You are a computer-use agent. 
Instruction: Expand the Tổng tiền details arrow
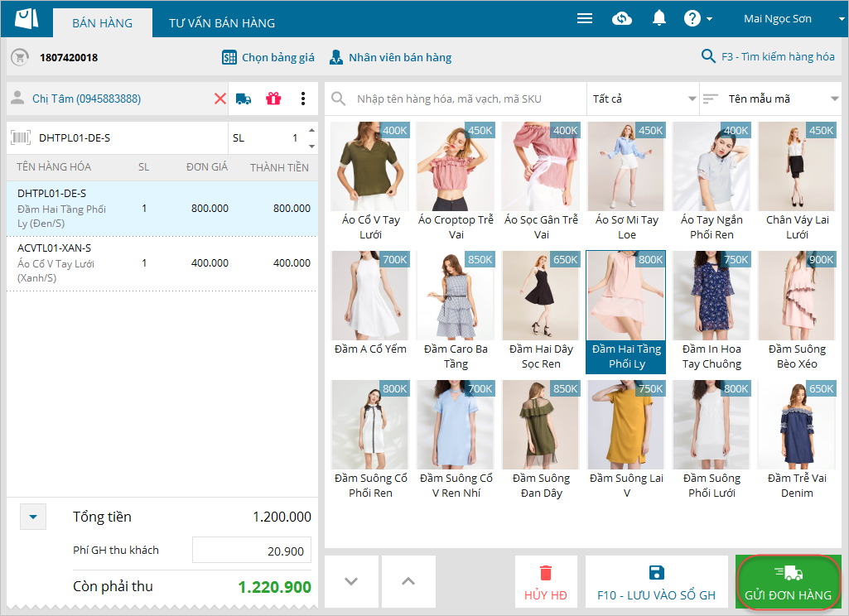point(33,517)
